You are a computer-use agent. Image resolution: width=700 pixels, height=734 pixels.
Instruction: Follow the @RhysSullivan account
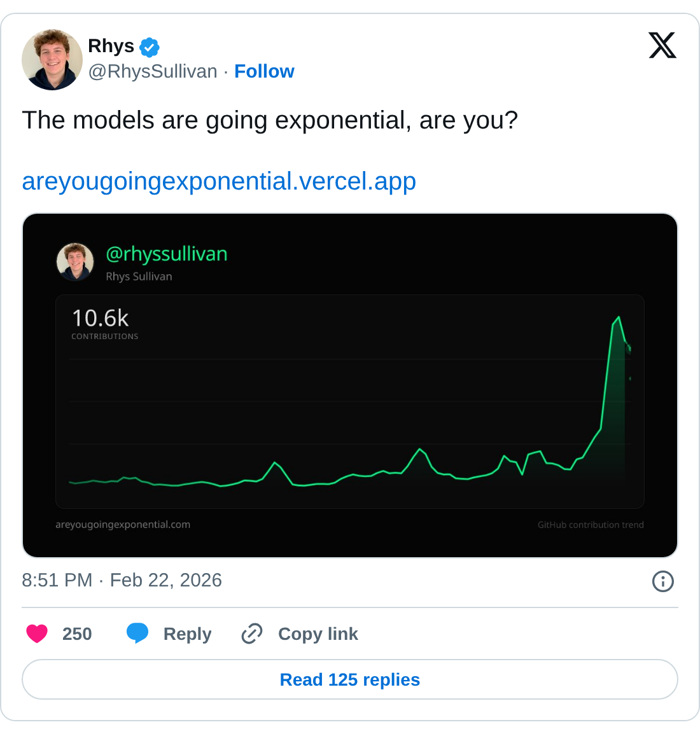pos(264,71)
